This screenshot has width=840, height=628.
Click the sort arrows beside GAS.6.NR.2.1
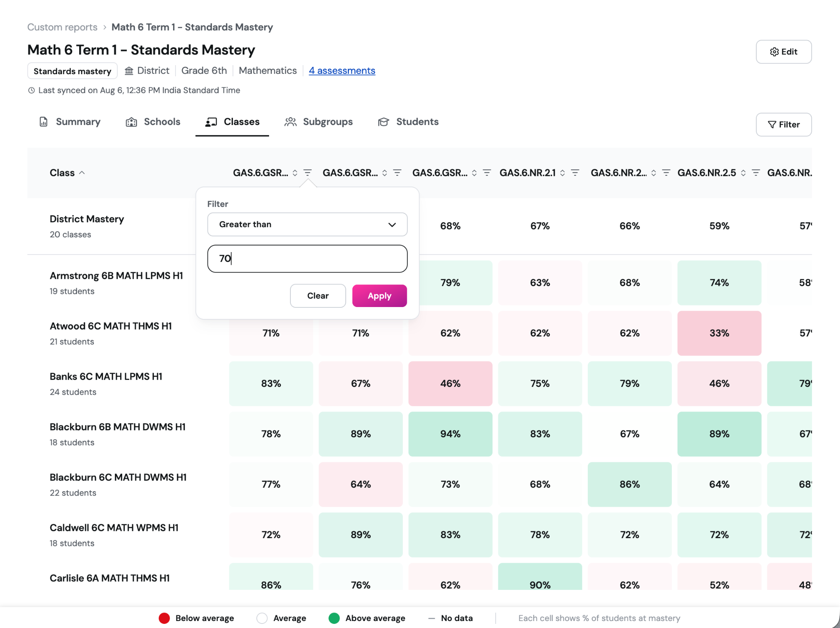click(x=562, y=173)
